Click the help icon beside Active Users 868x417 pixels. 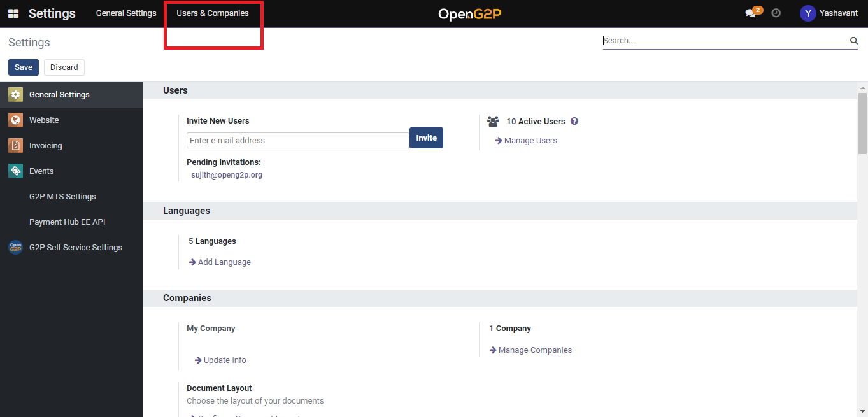(x=574, y=121)
